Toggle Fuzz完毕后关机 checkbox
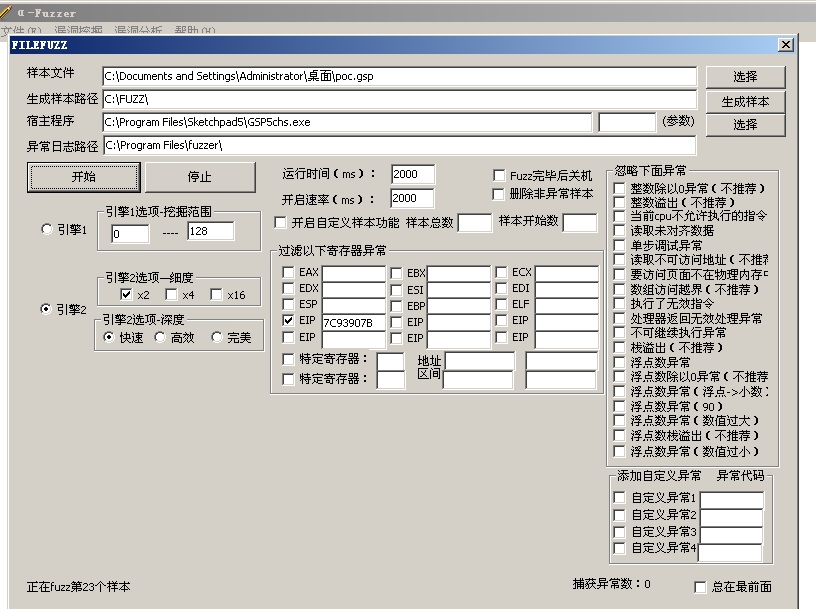Image resolution: width=816 pixels, height=609 pixels. tap(500, 176)
